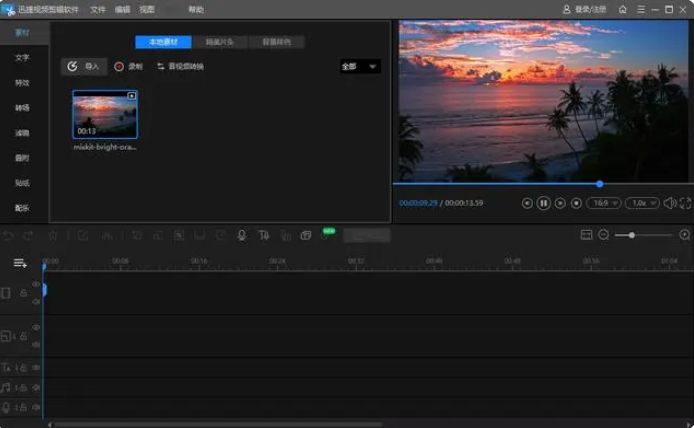The image size is (694, 428).
Task: Zoom in the timeline with plus magnifier
Action: (x=685, y=235)
